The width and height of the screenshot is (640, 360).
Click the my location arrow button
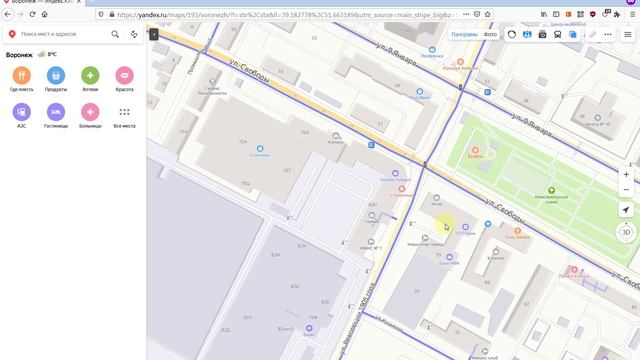(626, 210)
